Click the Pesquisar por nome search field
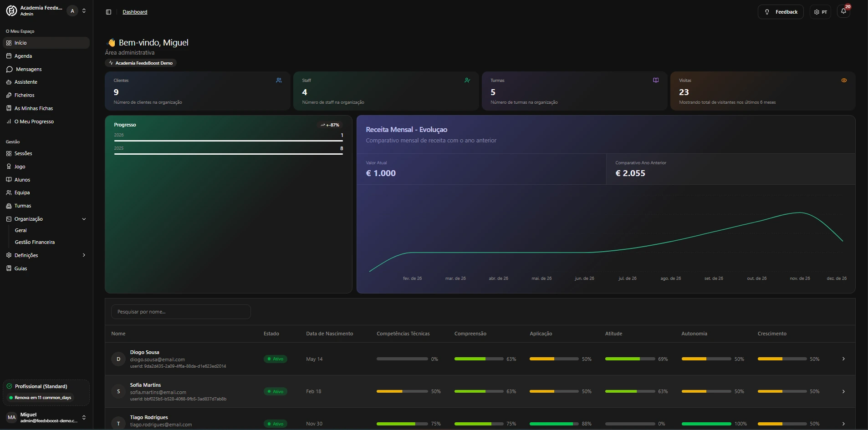The image size is (868, 430). 180,312
